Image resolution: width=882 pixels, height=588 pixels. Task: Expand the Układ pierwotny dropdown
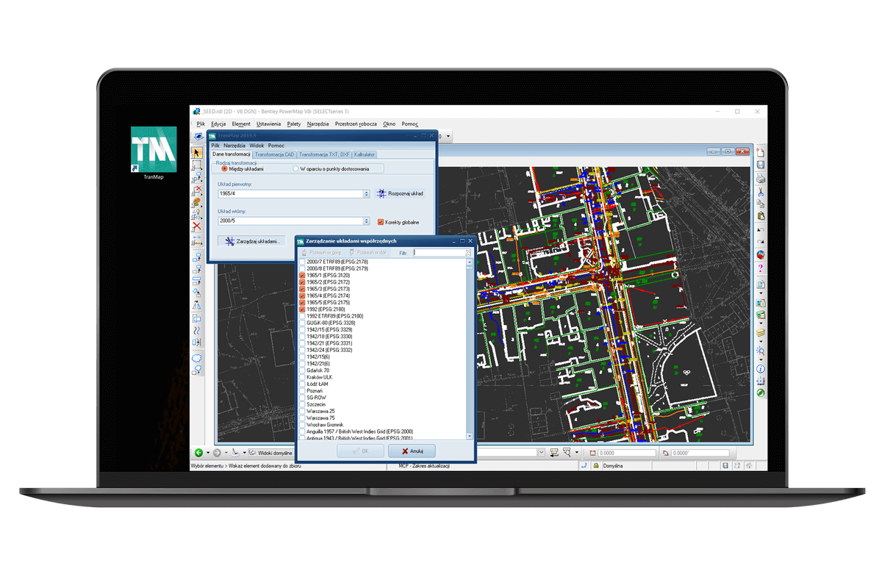click(x=367, y=194)
